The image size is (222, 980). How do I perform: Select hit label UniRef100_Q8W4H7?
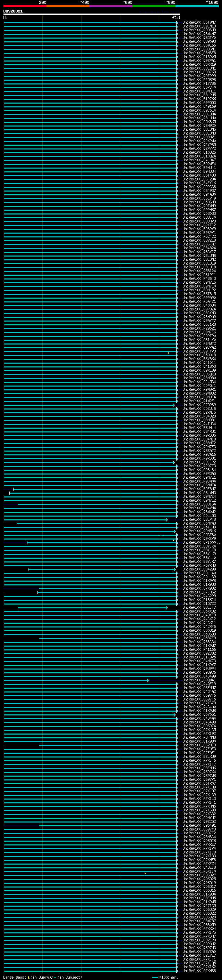point(199,34)
